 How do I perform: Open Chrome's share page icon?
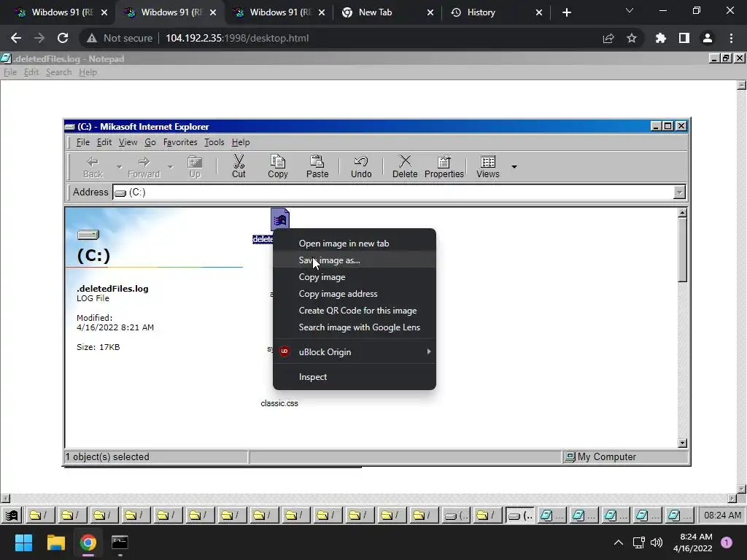(608, 38)
